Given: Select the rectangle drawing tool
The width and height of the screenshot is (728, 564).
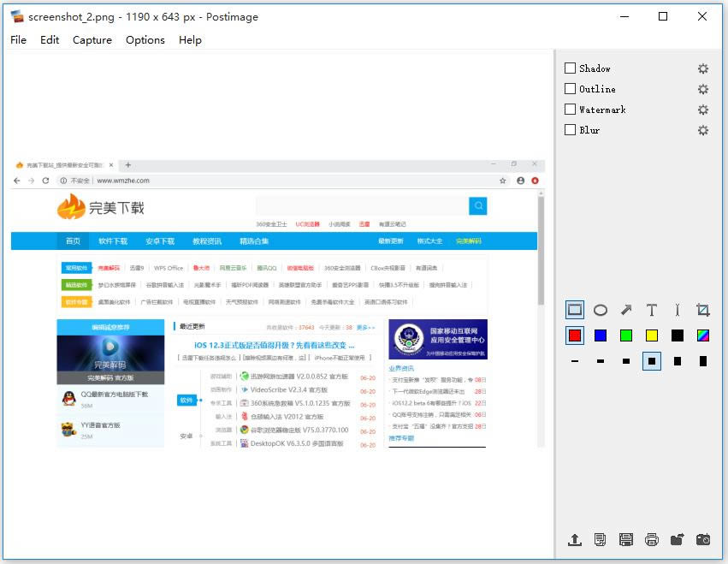Looking at the screenshot, I should point(575,310).
